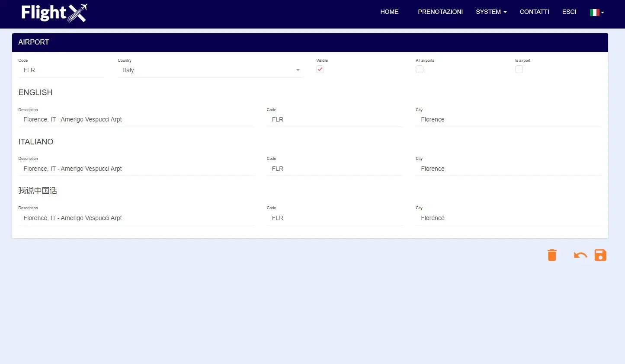Click the save disk icon
The height and width of the screenshot is (364, 625).
(x=600, y=255)
